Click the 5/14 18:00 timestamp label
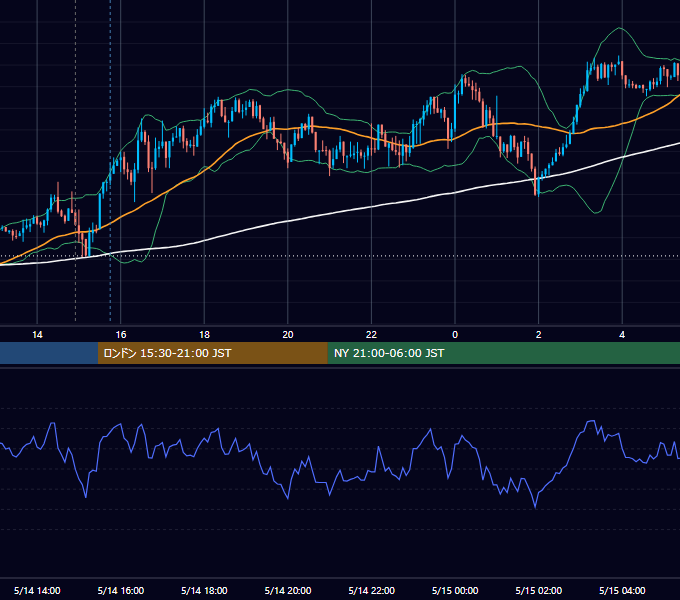Viewport: 680px width, 600px height. tap(204, 590)
